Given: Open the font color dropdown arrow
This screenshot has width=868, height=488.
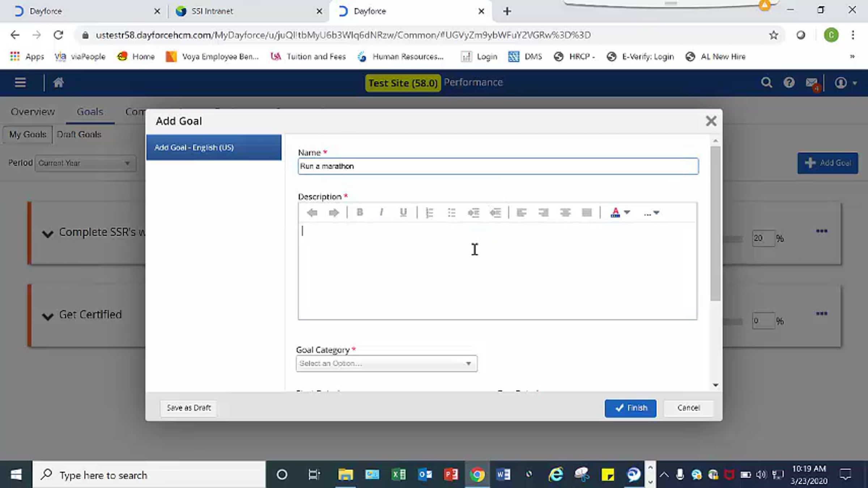Looking at the screenshot, I should (627, 212).
